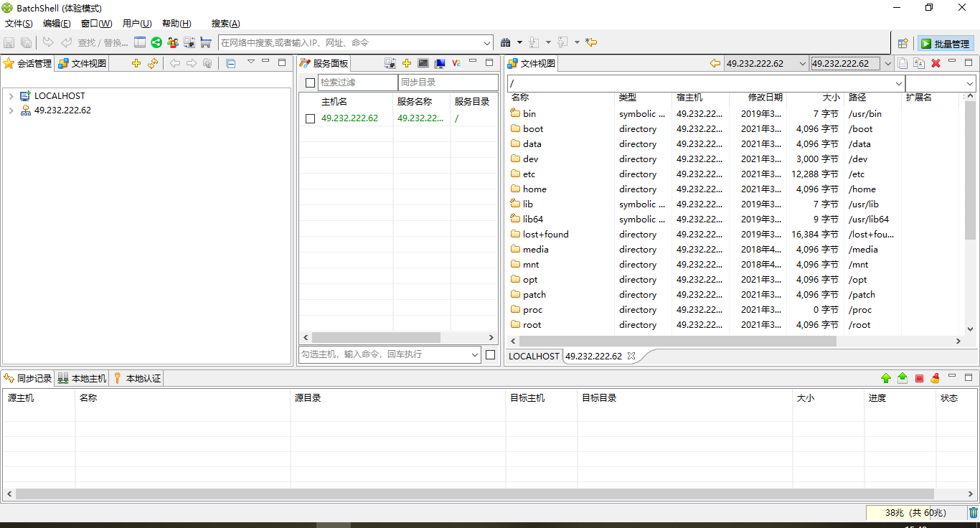The width and height of the screenshot is (980, 528).
Task: Click the clear broom icon in sync panel
Action: coord(935,378)
